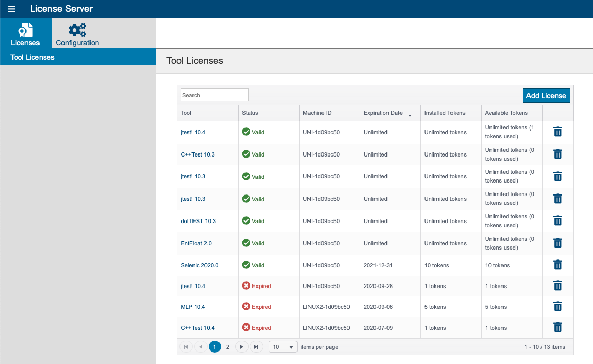Click the Valid status icon for Selenic
Screen dimensions: 593x364
point(246,265)
